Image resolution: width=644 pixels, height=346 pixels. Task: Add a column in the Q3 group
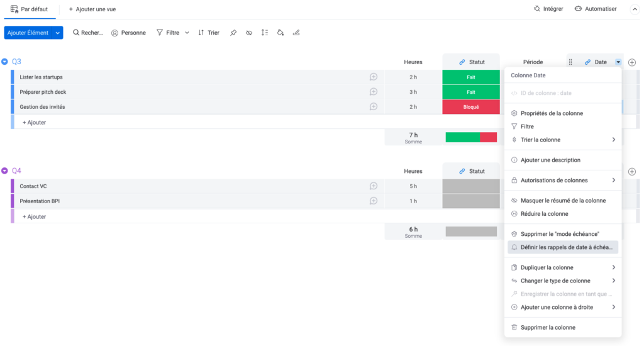click(632, 62)
